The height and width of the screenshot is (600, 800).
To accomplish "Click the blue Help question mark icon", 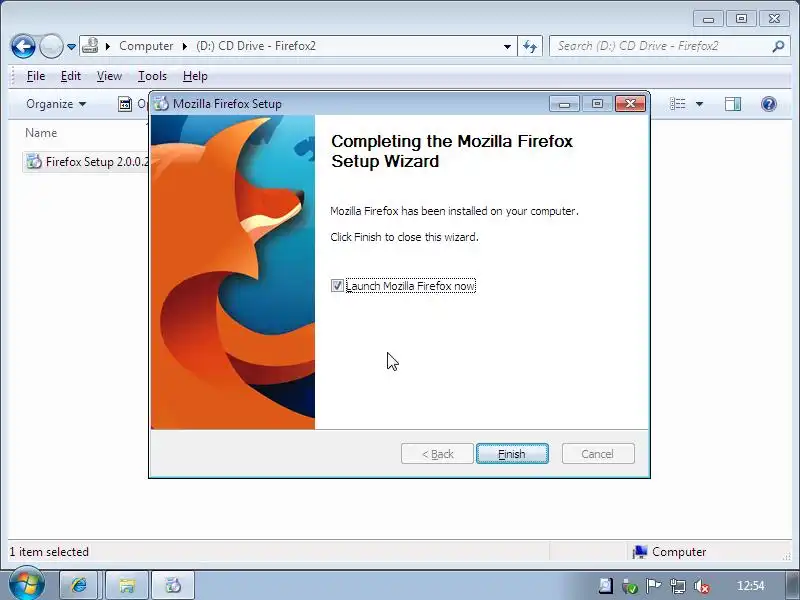I will pos(768,104).
